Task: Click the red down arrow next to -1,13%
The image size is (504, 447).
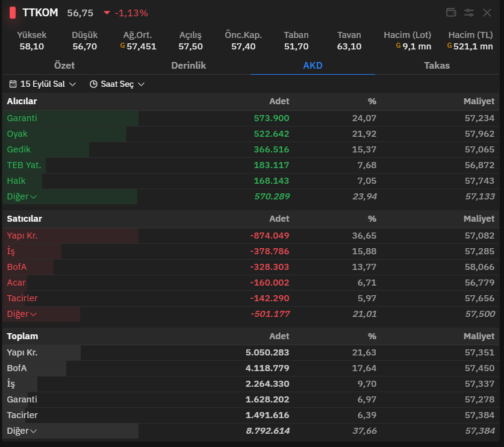Action: click(107, 13)
